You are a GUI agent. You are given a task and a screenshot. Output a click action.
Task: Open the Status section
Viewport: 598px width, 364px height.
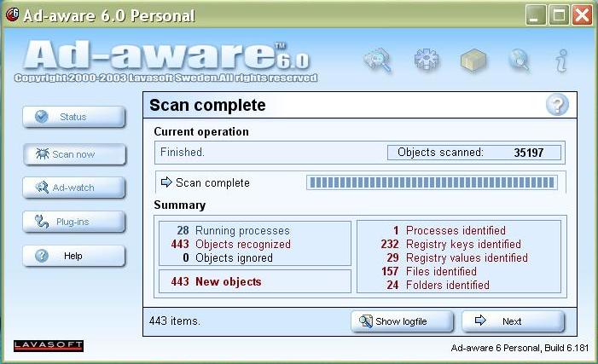pos(73,118)
